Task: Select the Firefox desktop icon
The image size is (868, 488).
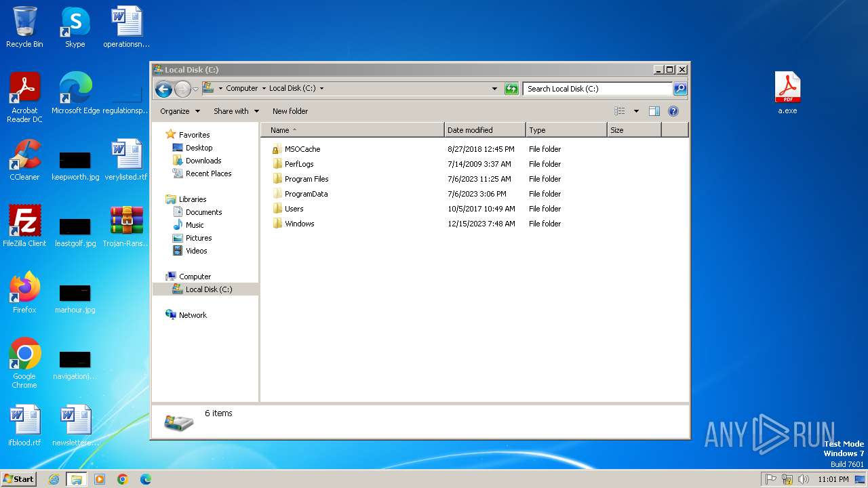Action: (x=24, y=293)
